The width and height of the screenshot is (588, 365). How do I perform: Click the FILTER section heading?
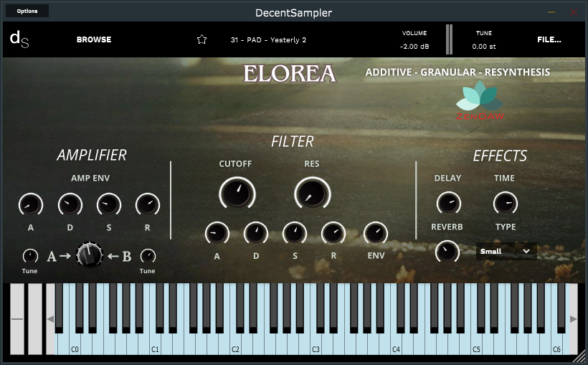[293, 141]
